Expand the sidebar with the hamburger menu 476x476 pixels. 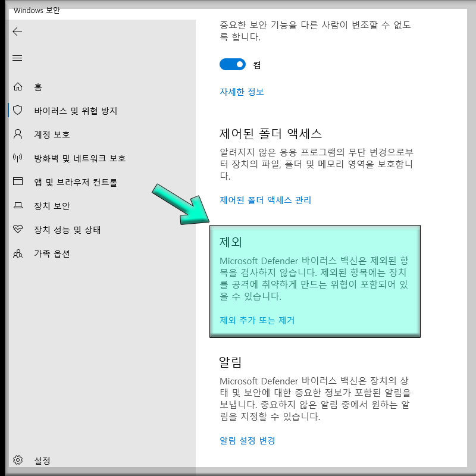[17, 58]
